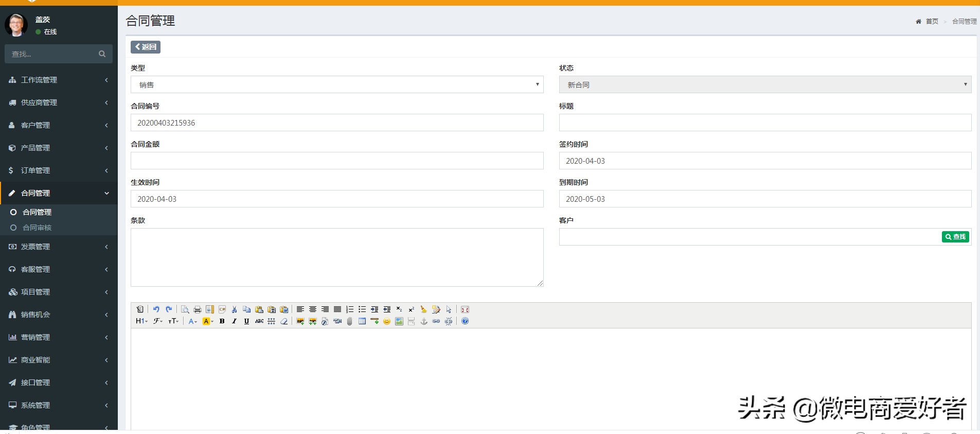Toggle bold formatting

[x=222, y=321]
